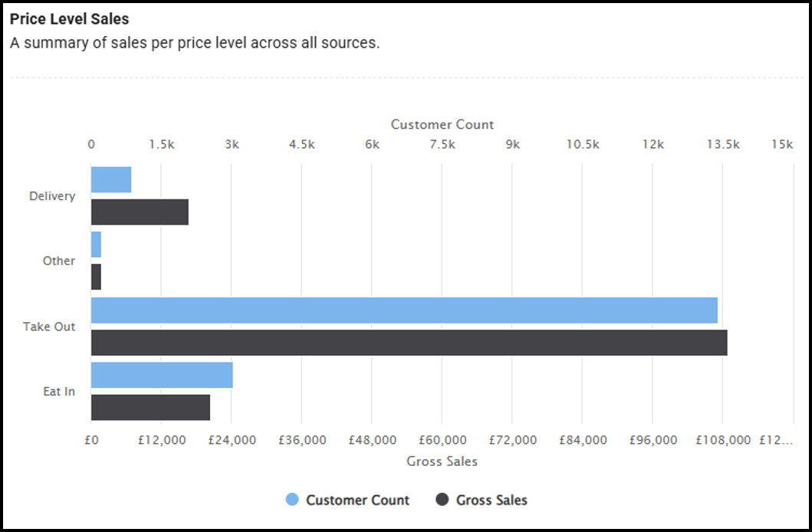The width and height of the screenshot is (812, 532).
Task: Click the 4.5k top axis tick
Action: point(301,144)
